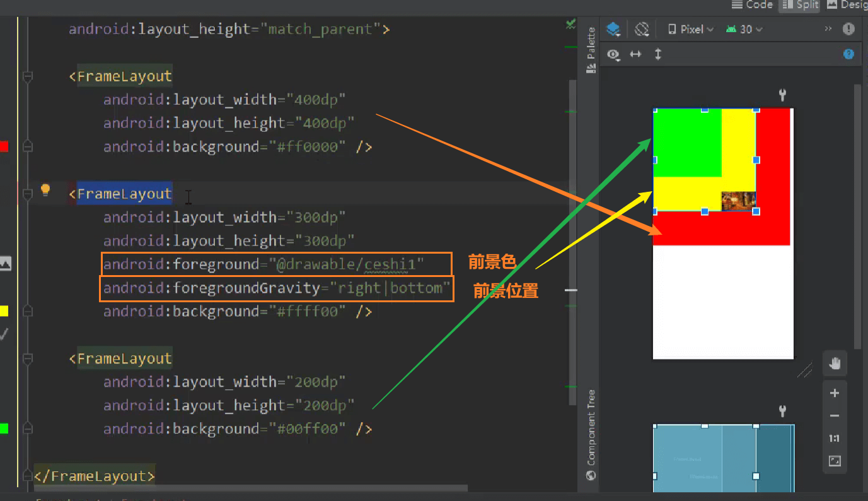Open the View Options eye menu

pyautogui.click(x=614, y=55)
